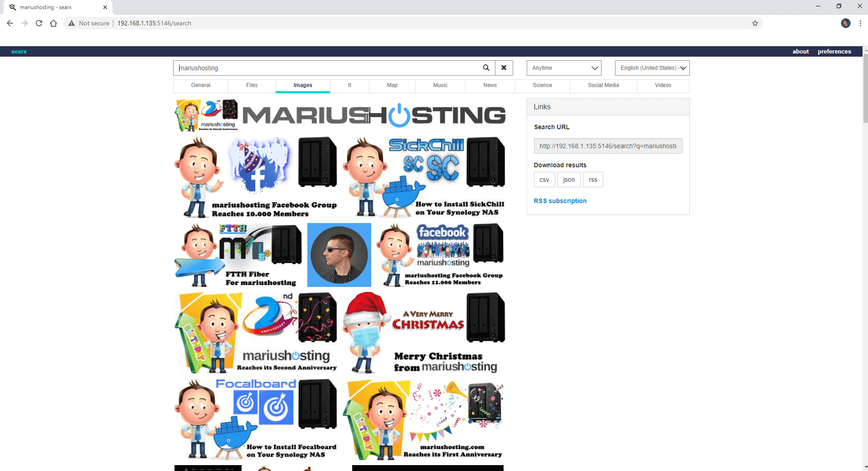Switch to the It tab
This screenshot has width=868, height=471.
[x=349, y=85]
